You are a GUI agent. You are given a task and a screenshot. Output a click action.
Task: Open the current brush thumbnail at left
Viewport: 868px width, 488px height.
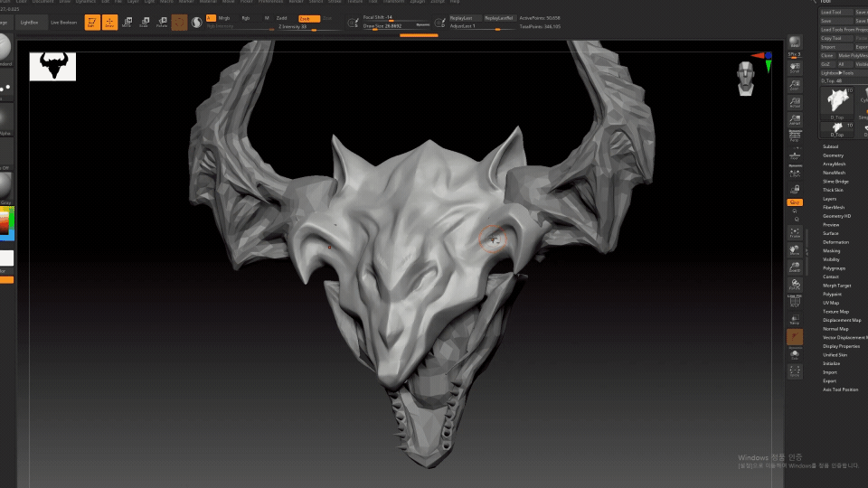pyautogui.click(x=5, y=49)
